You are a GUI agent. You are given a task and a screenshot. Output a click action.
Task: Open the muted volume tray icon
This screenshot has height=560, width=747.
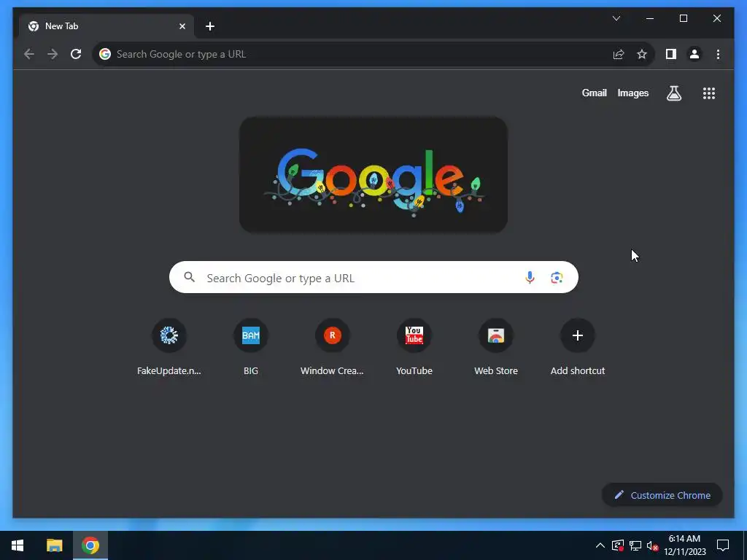point(652,545)
